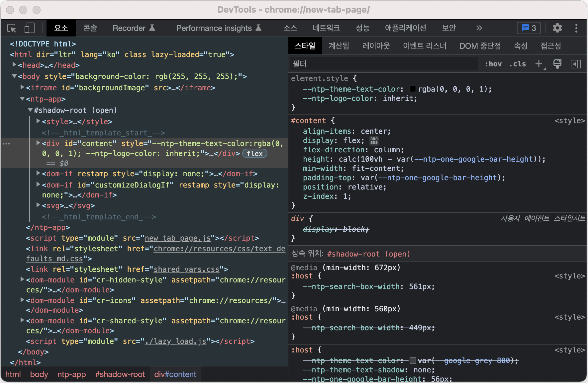The image size is (588, 383).
Task: Select the 계산됨 sidebar tab
Action: [x=339, y=46]
